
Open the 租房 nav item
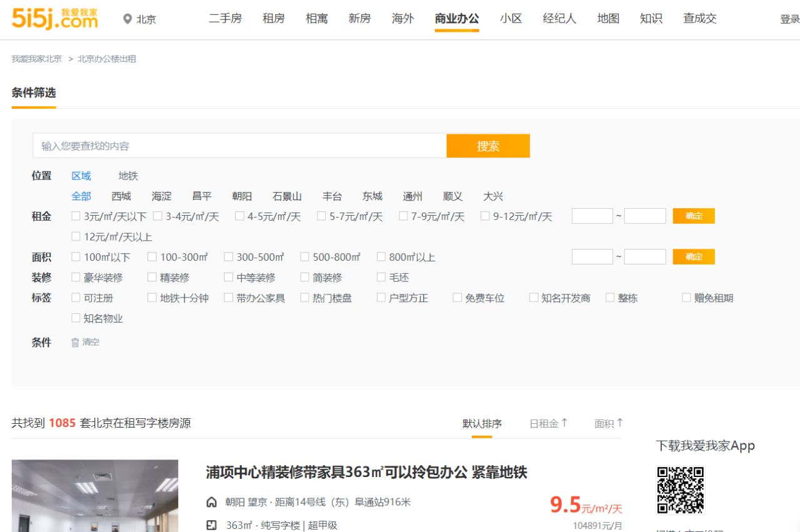pos(274,19)
